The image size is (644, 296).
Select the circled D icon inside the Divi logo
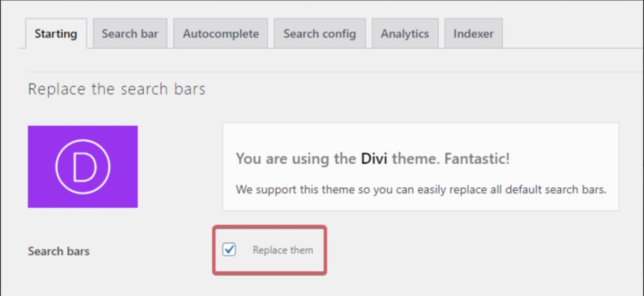point(83,166)
